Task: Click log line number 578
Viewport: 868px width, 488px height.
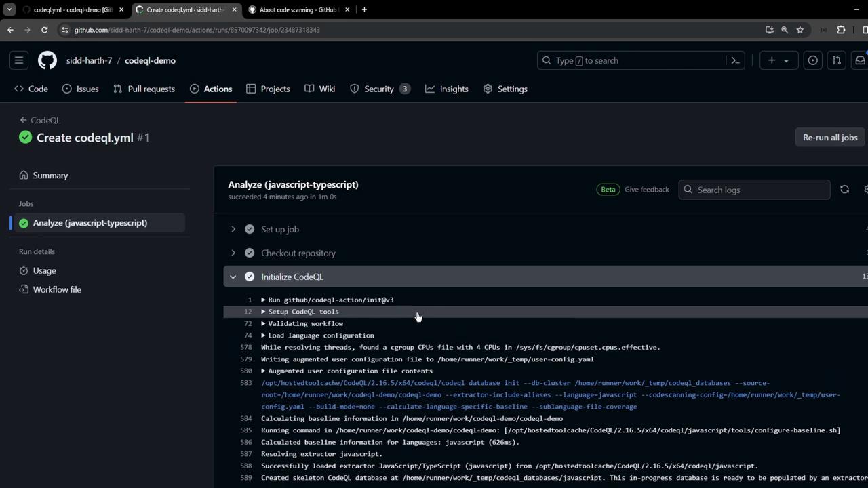Action: pyautogui.click(x=246, y=347)
